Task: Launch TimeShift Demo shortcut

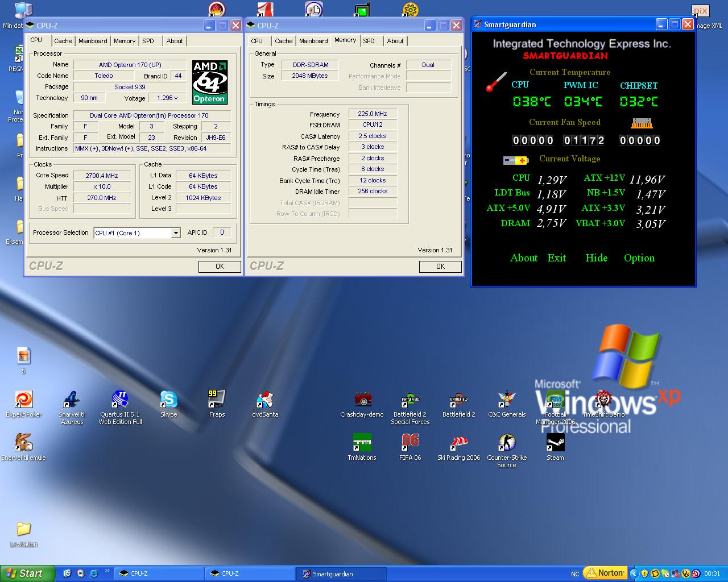Action: point(603,404)
